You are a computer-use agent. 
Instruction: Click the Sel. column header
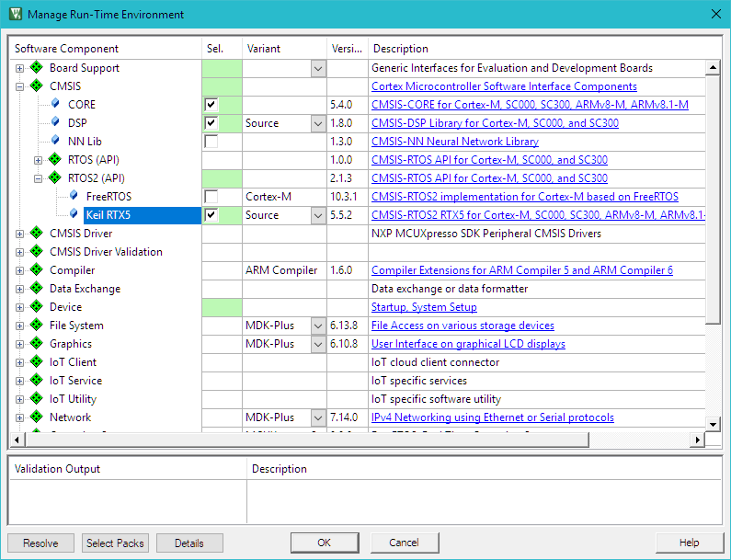(222, 49)
